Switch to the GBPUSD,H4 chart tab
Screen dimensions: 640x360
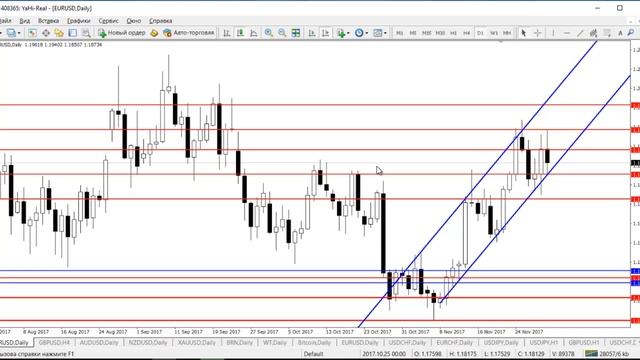pyautogui.click(x=54, y=342)
